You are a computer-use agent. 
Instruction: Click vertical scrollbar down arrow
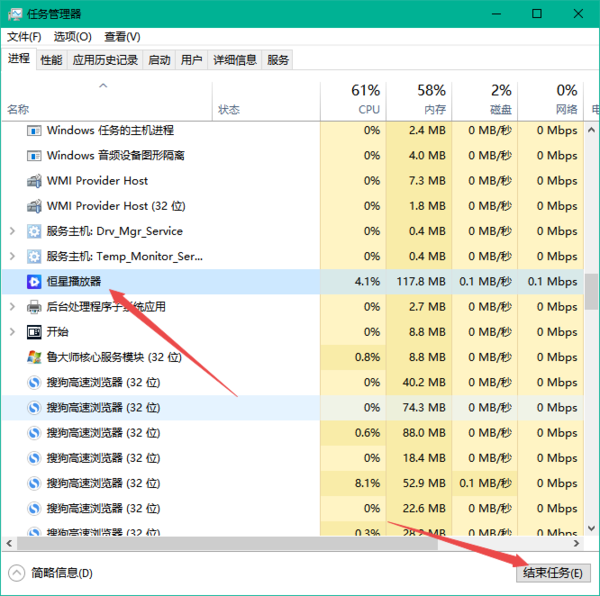coord(592,528)
